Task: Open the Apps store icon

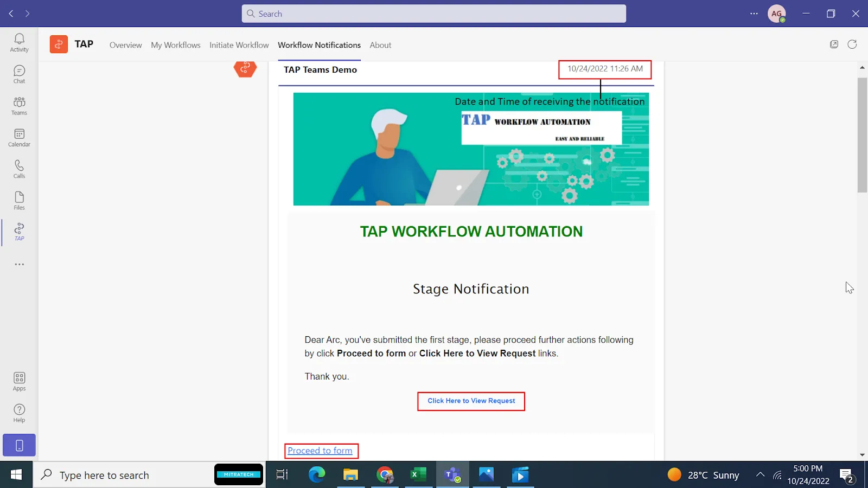Action: tap(19, 381)
